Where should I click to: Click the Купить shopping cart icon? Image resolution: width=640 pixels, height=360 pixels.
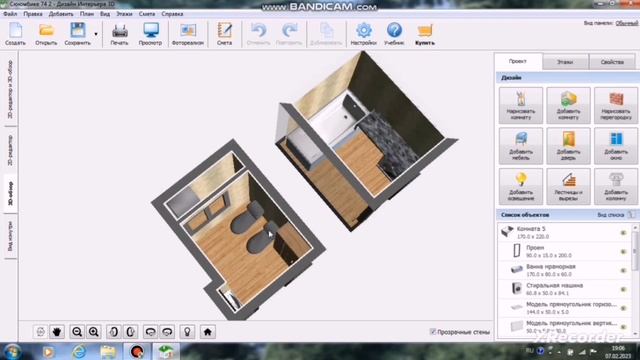425,34
